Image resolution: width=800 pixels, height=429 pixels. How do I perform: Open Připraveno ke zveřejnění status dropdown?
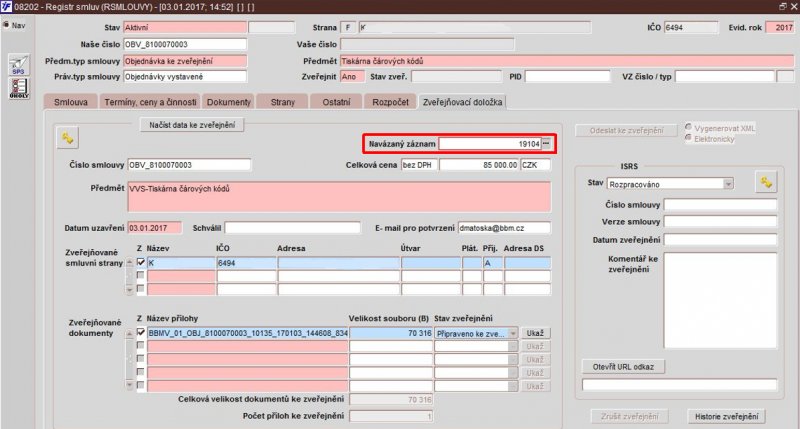pyautogui.click(x=513, y=333)
